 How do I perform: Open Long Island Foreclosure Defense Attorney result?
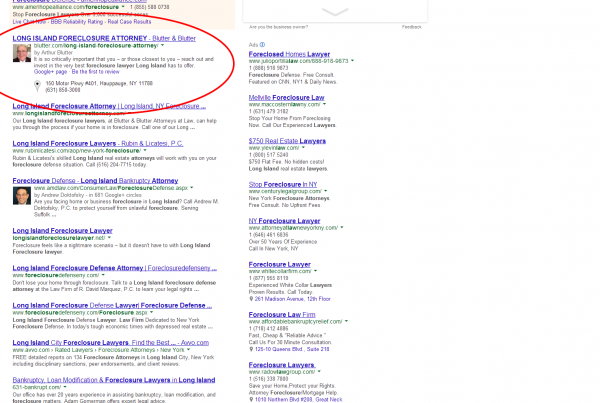click(114, 268)
